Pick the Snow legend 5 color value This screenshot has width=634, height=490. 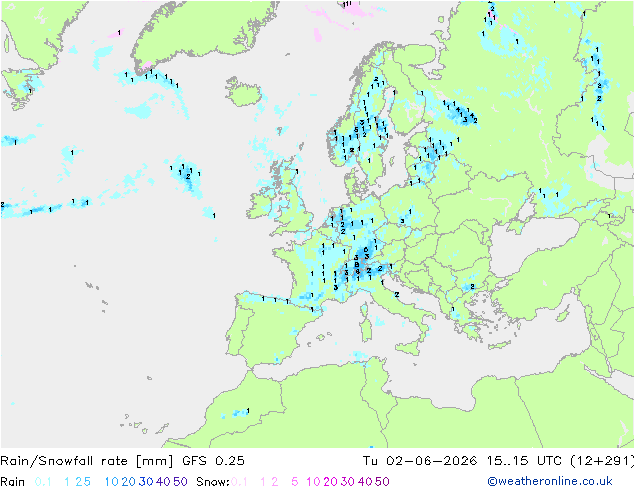pyautogui.click(x=295, y=482)
